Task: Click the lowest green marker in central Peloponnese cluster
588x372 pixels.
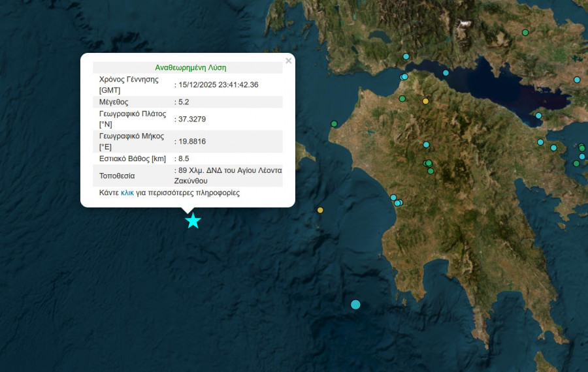Action: [x=431, y=172]
